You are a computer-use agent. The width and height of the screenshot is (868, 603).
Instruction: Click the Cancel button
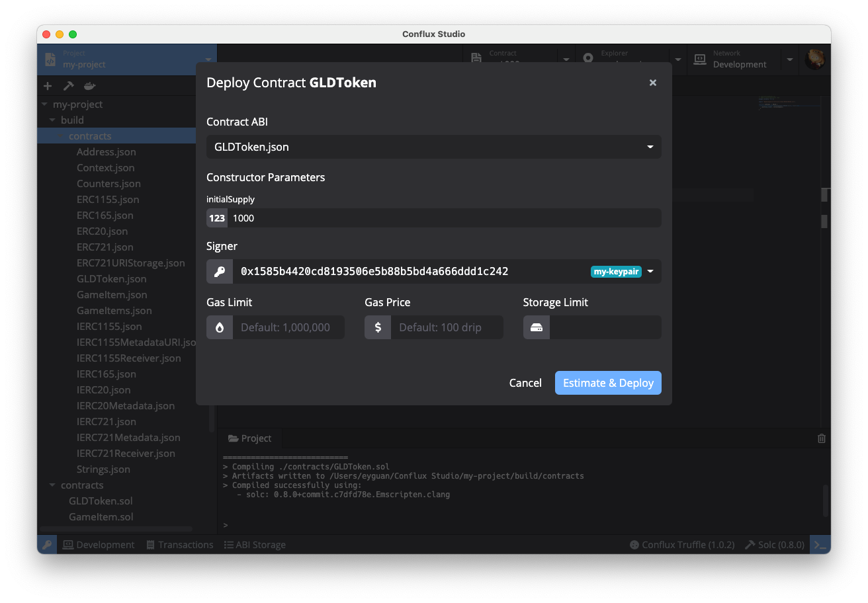[525, 383]
